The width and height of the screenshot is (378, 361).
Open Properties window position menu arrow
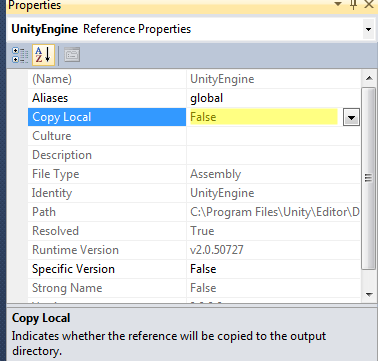coord(338,4)
